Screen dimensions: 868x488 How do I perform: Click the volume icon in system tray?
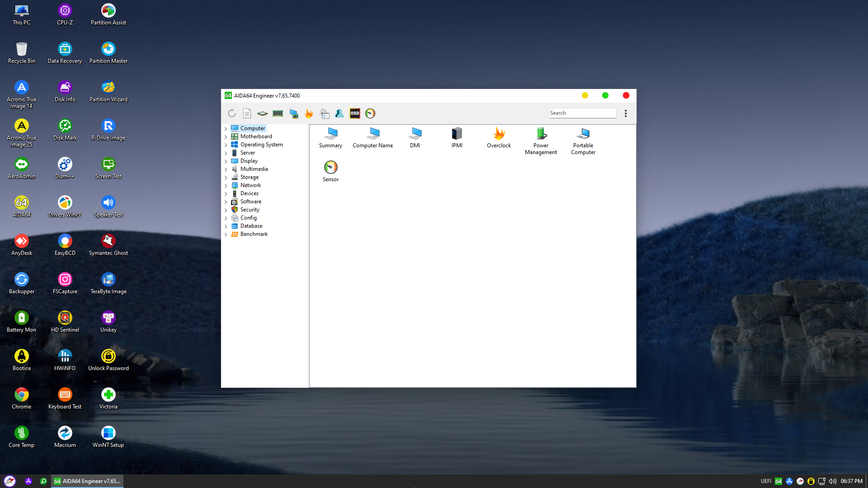tap(833, 481)
